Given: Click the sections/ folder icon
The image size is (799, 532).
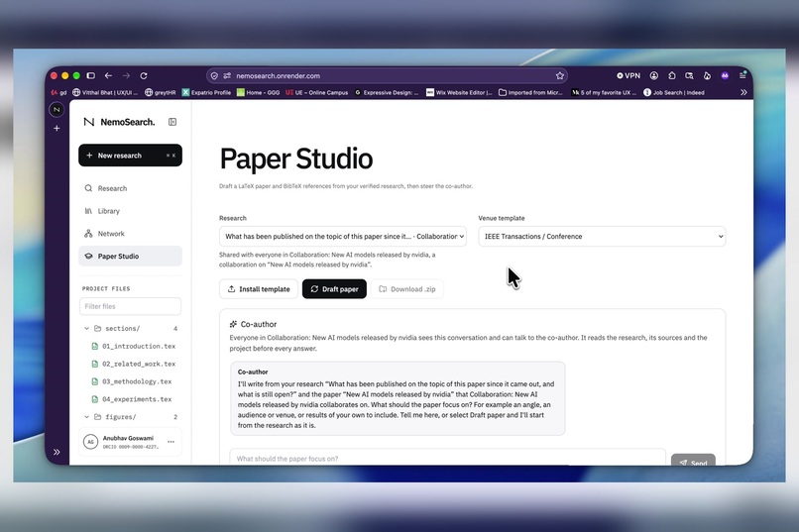Looking at the screenshot, I should coord(97,328).
